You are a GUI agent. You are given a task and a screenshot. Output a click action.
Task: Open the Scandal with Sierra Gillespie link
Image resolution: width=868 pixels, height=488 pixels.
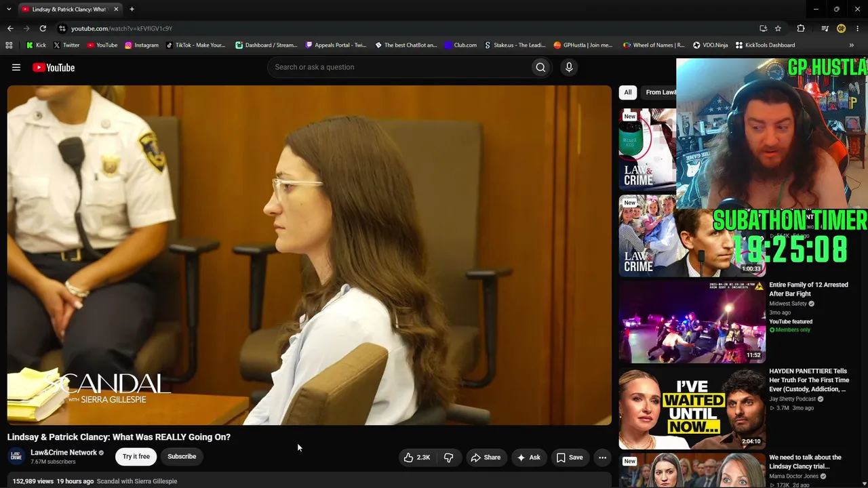[x=137, y=481]
